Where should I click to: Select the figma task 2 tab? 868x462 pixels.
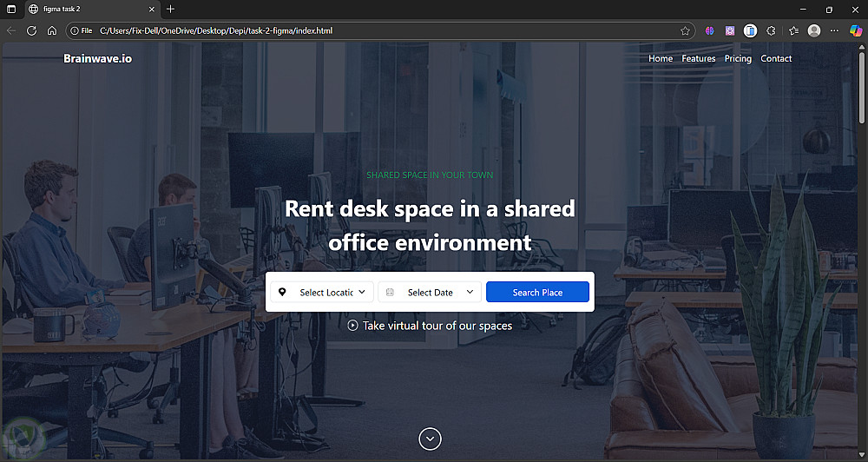click(x=91, y=10)
